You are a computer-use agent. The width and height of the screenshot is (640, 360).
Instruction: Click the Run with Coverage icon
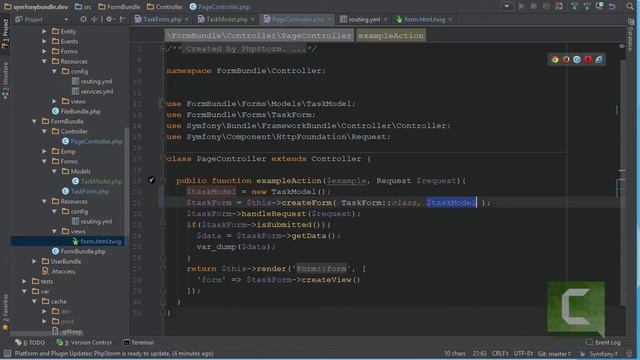[x=546, y=6]
